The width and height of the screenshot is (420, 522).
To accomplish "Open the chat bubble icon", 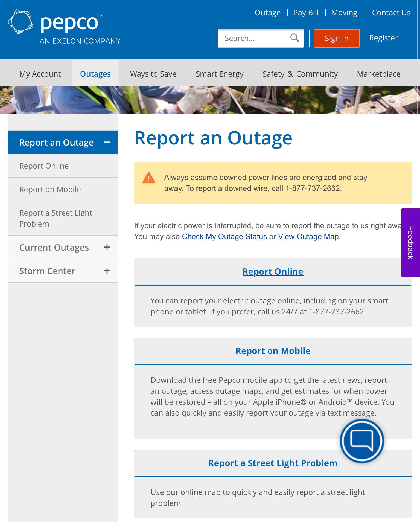I will [x=362, y=441].
